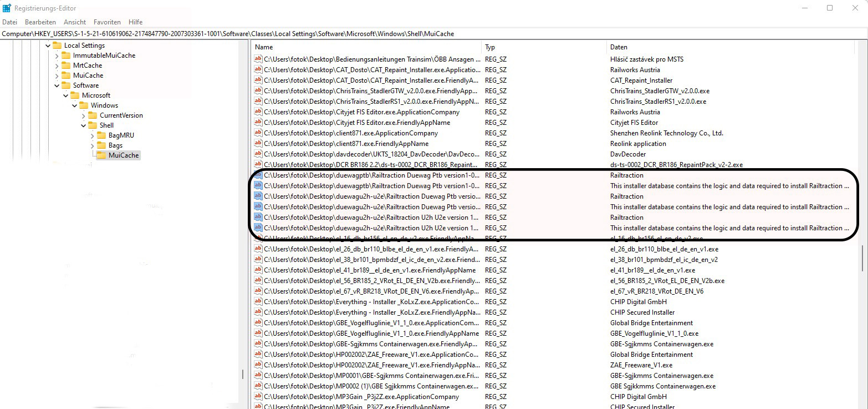The height and width of the screenshot is (409, 868).
Task: Select the ImmutableMuiCache key label
Action: 104,55
